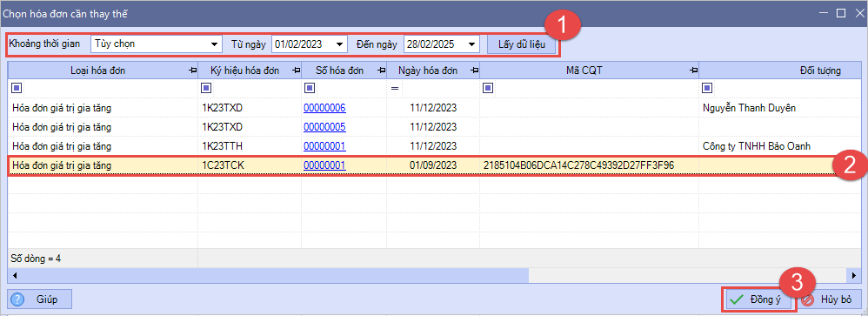Open the Đến ngày date picker
Screen dimensions: 868x316
tap(472, 44)
